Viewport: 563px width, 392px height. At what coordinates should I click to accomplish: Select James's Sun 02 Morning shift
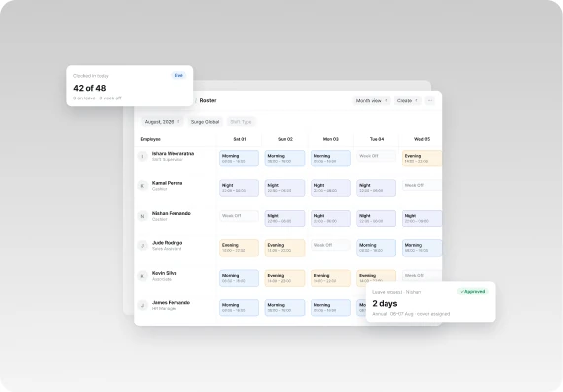tap(285, 308)
